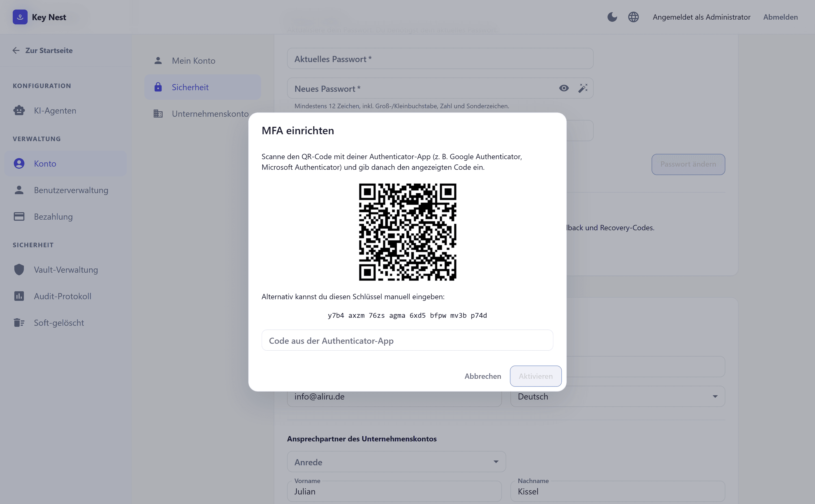Open Benutzerverwaltung in sidebar
The height and width of the screenshot is (504, 815).
[x=66, y=190]
